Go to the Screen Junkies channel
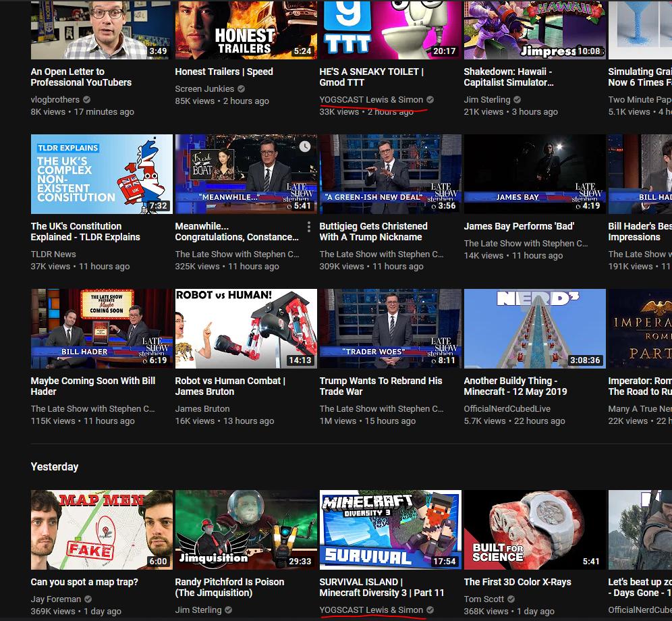This screenshot has height=621, width=672. coord(204,89)
